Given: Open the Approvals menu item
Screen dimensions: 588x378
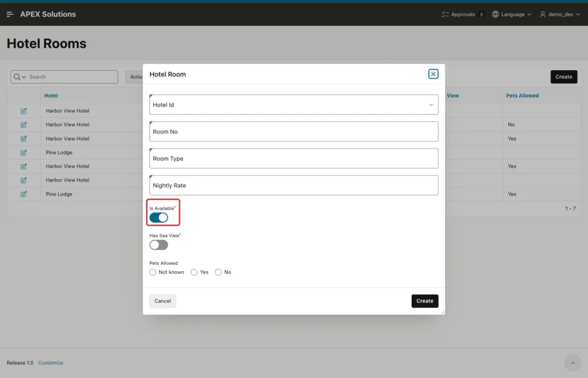Looking at the screenshot, I should coord(462,14).
